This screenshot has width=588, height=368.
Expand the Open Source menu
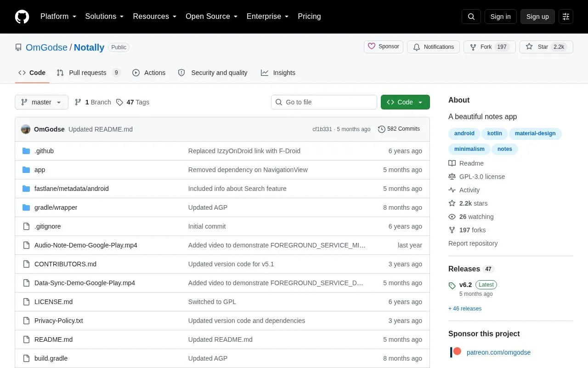pyautogui.click(x=212, y=17)
